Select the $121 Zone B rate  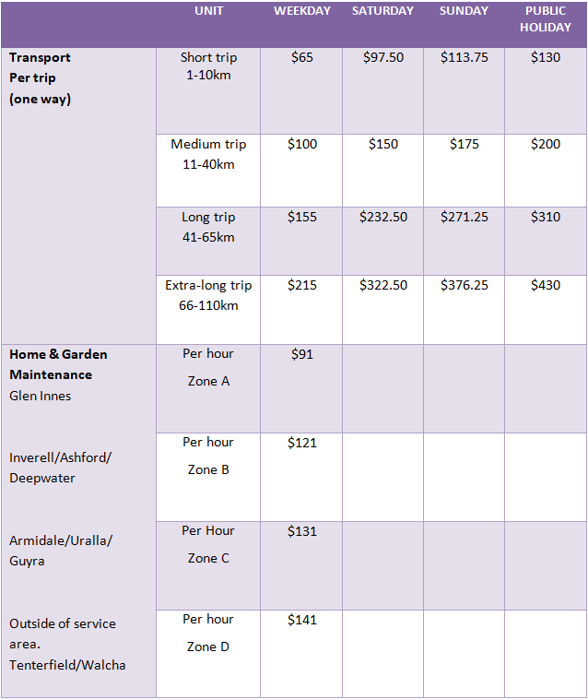[302, 443]
